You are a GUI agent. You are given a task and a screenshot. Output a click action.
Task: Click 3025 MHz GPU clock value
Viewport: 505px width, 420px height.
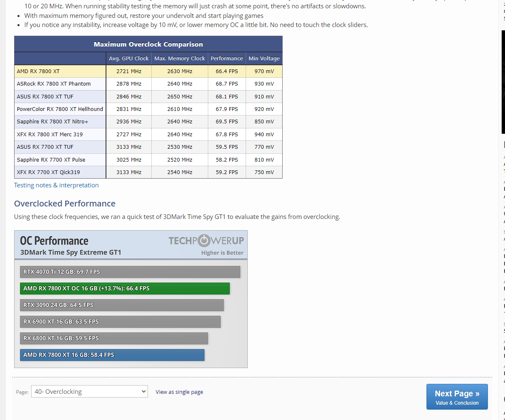coord(129,160)
